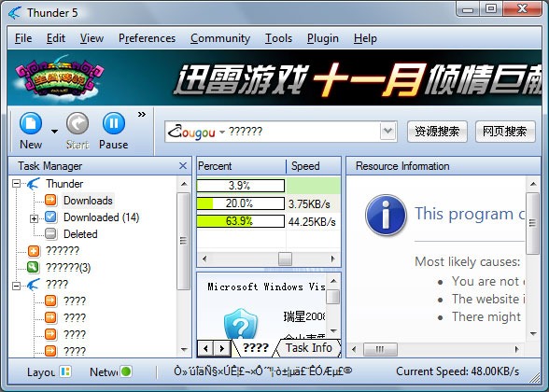
Task: Collapse the second ???? bird node
Action: coord(16,286)
